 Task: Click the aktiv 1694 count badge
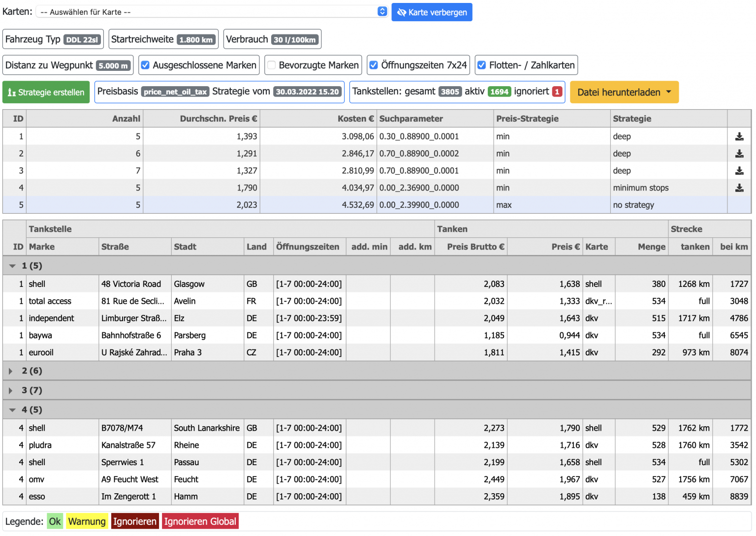tap(499, 92)
